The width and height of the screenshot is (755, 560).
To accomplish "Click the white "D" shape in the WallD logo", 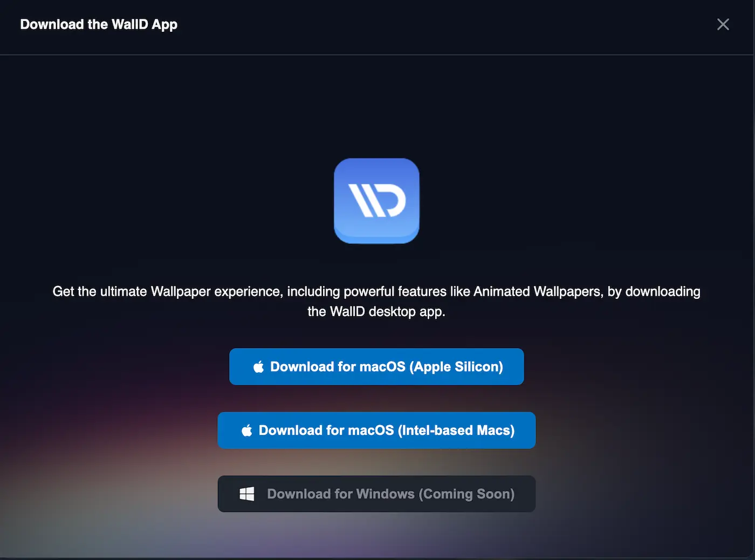I will coord(394,201).
